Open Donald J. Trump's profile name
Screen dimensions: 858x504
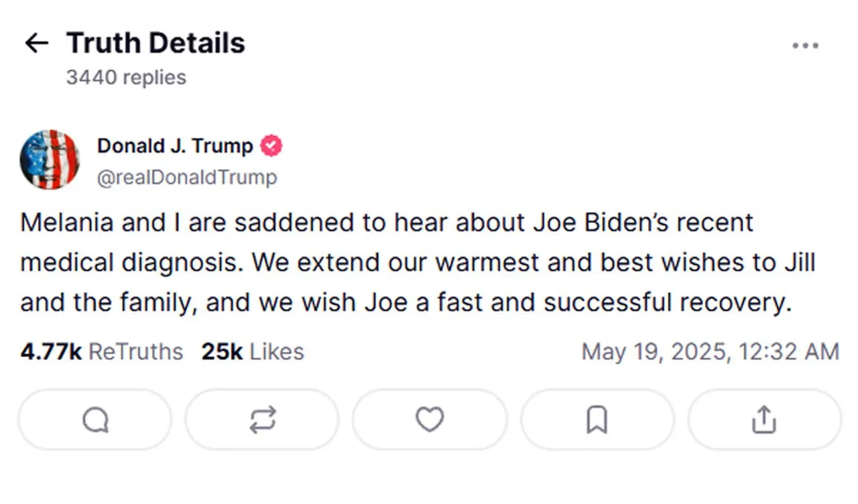pyautogui.click(x=175, y=145)
